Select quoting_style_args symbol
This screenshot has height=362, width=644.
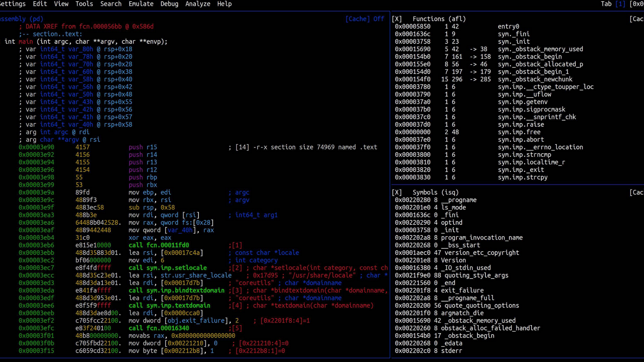476,275
